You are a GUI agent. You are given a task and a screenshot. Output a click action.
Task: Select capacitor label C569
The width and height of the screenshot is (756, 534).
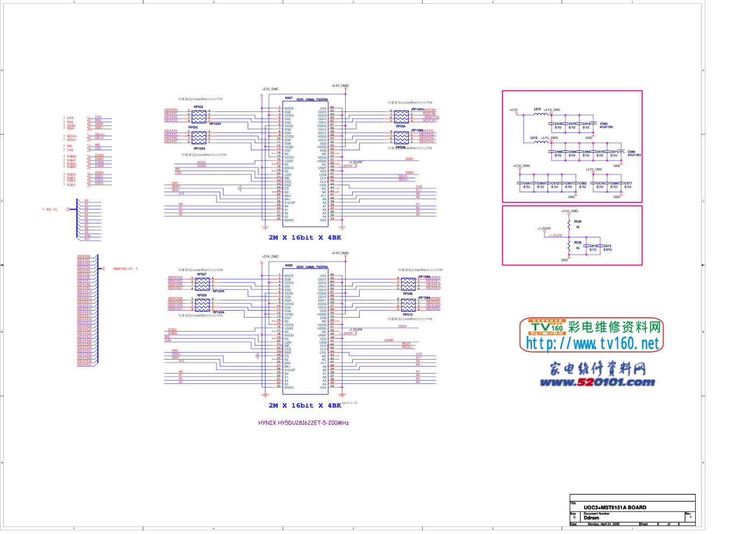tap(572, 152)
